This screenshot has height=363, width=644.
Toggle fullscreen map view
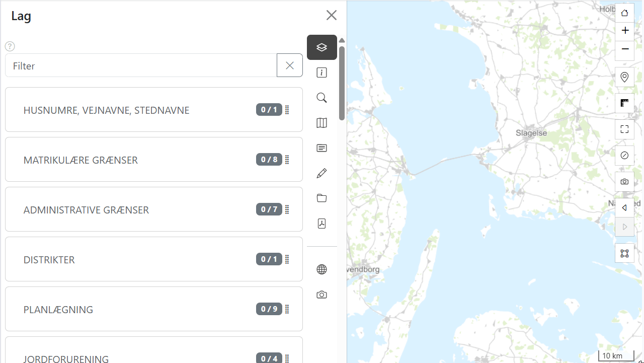624,129
